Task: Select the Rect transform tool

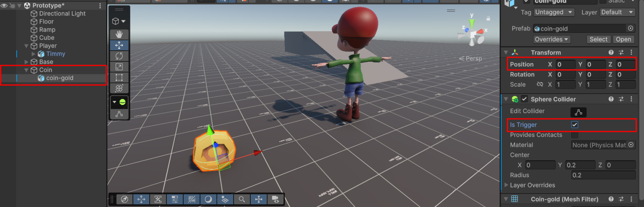Action: (x=119, y=77)
